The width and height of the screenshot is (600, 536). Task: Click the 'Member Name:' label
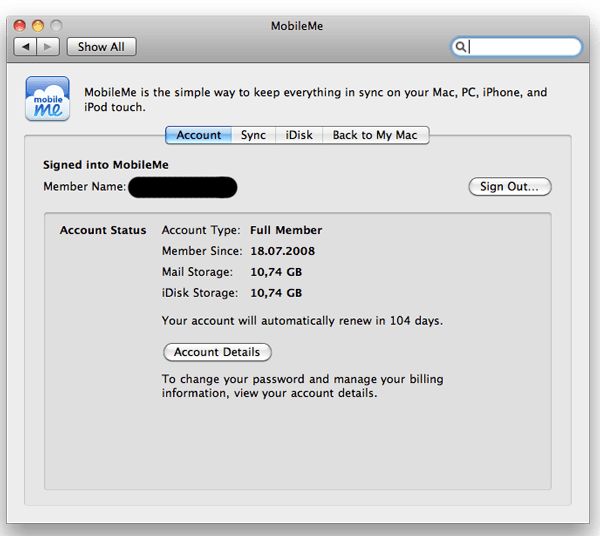coord(85,186)
